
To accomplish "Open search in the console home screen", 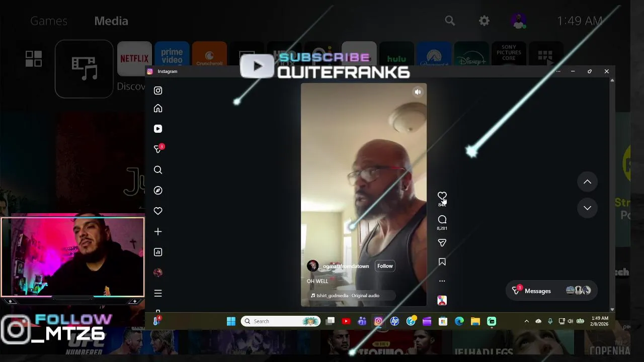I will (450, 21).
